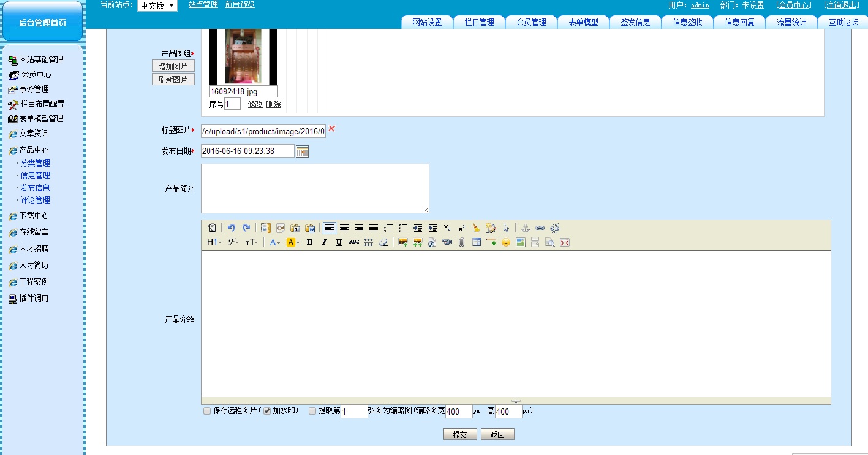Check the 提取第 thumbnail extraction checkbox
Screen dimensions: 868x455
pyautogui.click(x=312, y=411)
